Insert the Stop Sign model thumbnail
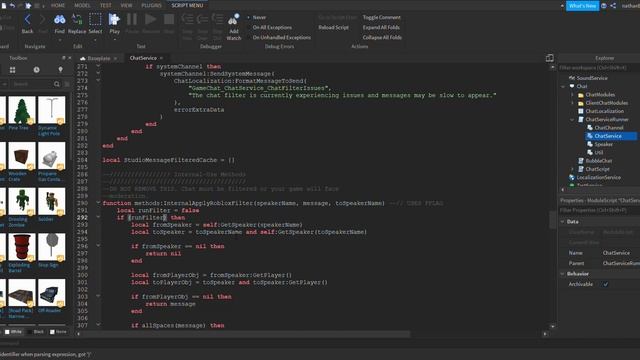Screen dimensions: 640x360 point(51,247)
